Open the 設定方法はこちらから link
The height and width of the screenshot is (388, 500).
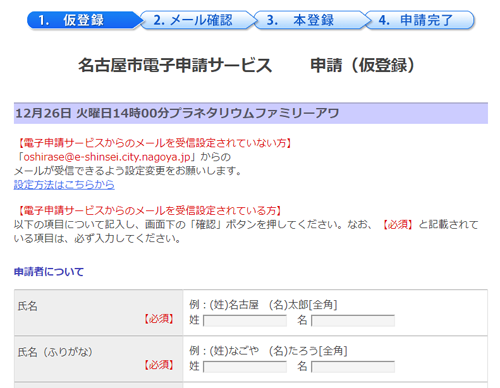(64, 184)
